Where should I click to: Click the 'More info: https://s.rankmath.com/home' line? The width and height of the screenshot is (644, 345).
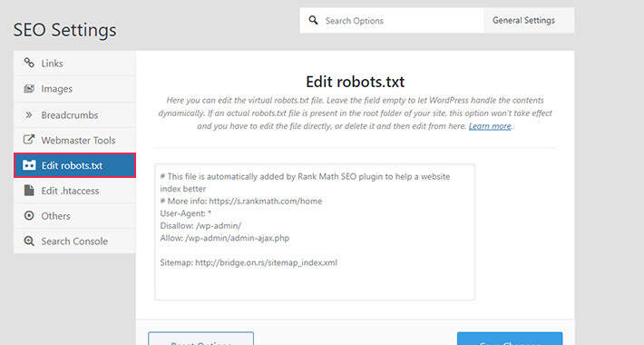pos(241,201)
